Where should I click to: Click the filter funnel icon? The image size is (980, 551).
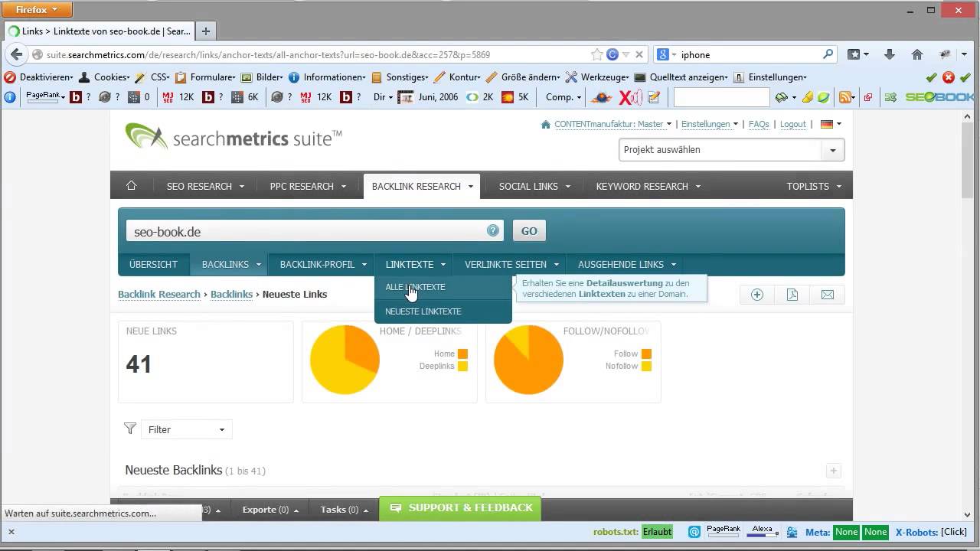130,429
